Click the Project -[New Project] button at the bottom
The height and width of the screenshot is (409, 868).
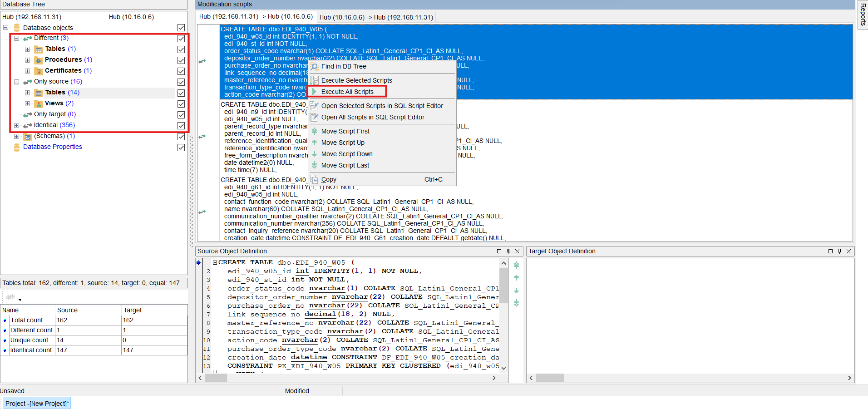point(36,403)
